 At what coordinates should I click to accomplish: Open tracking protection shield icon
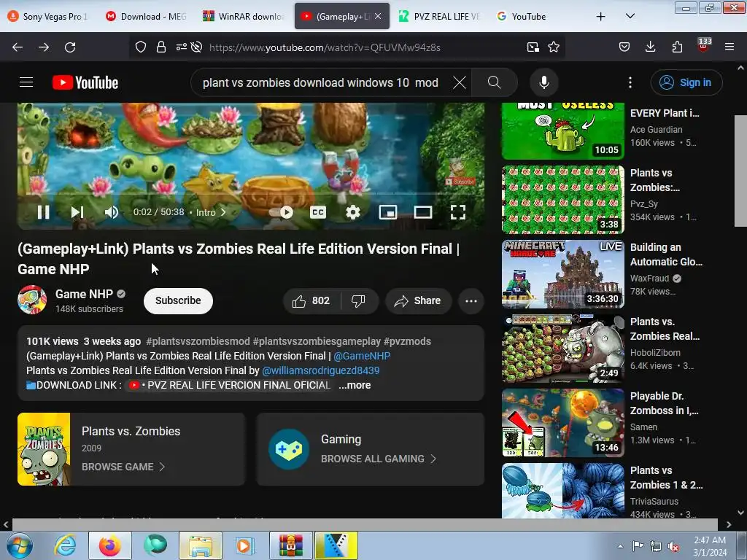pyautogui.click(x=141, y=47)
